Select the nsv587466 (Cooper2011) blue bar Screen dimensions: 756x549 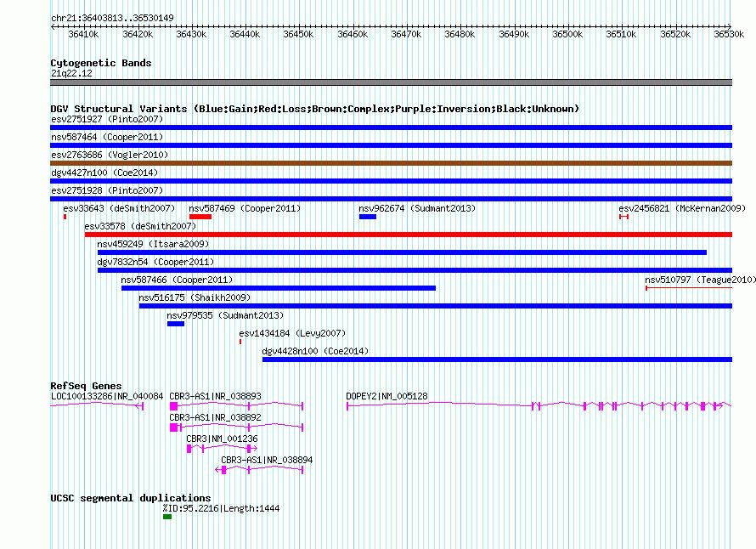(279, 288)
